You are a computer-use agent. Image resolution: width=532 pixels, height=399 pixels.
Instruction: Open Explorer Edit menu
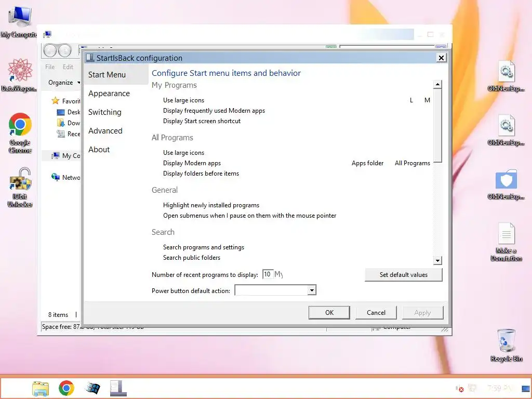click(68, 67)
